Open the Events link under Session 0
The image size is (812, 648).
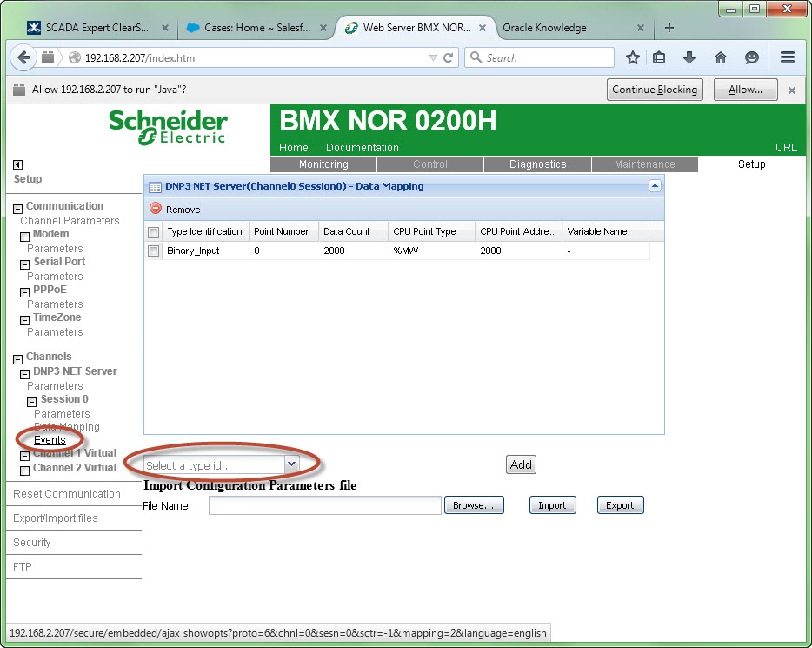click(50, 440)
